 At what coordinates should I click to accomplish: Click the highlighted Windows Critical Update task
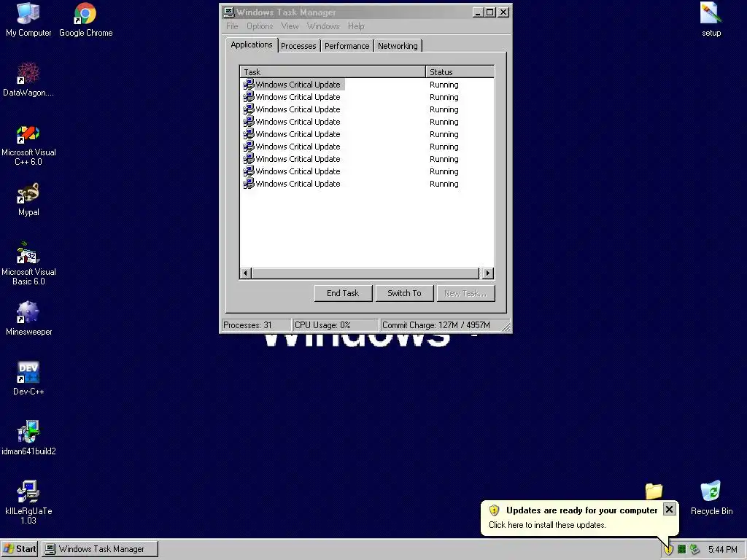pos(293,85)
